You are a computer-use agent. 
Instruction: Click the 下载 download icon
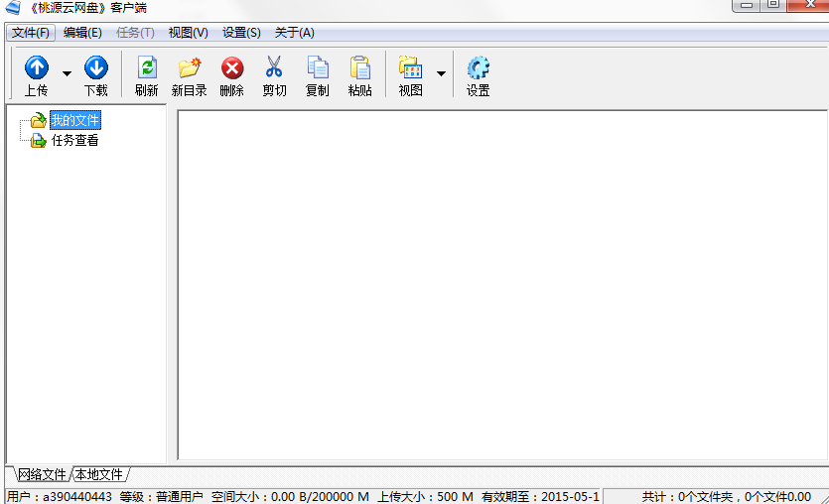click(x=96, y=67)
